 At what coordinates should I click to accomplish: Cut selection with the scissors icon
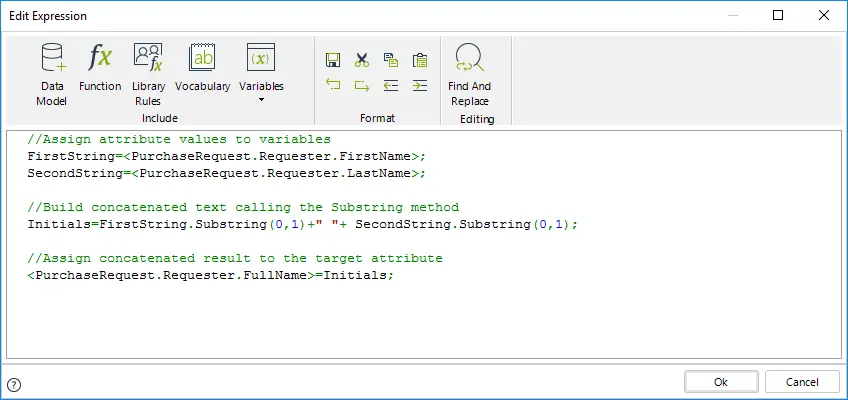point(362,60)
